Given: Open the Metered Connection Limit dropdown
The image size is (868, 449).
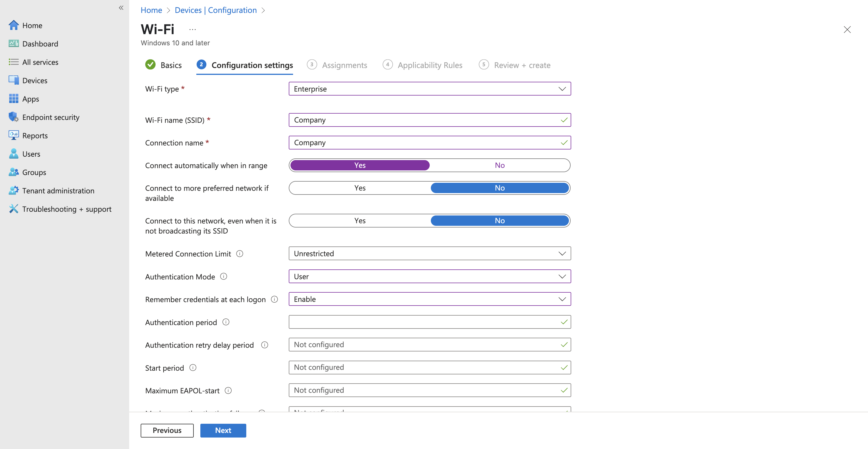Looking at the screenshot, I should pos(430,254).
